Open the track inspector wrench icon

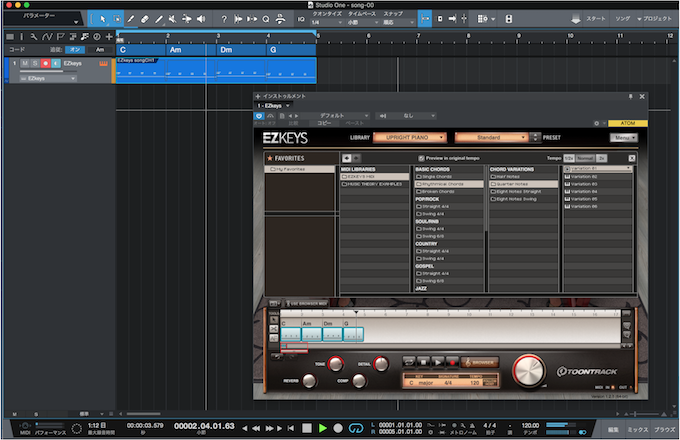[34, 37]
